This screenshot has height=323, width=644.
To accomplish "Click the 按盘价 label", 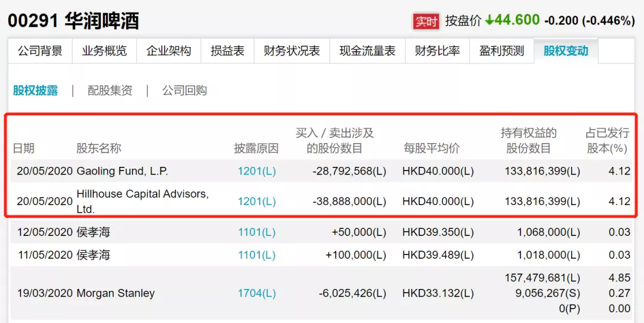I will point(463,21).
